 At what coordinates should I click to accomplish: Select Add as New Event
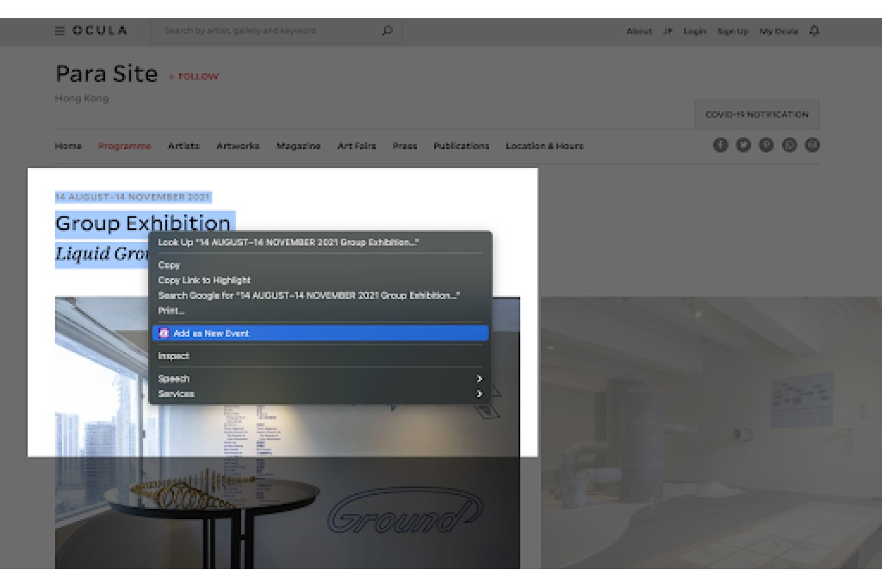tap(320, 333)
